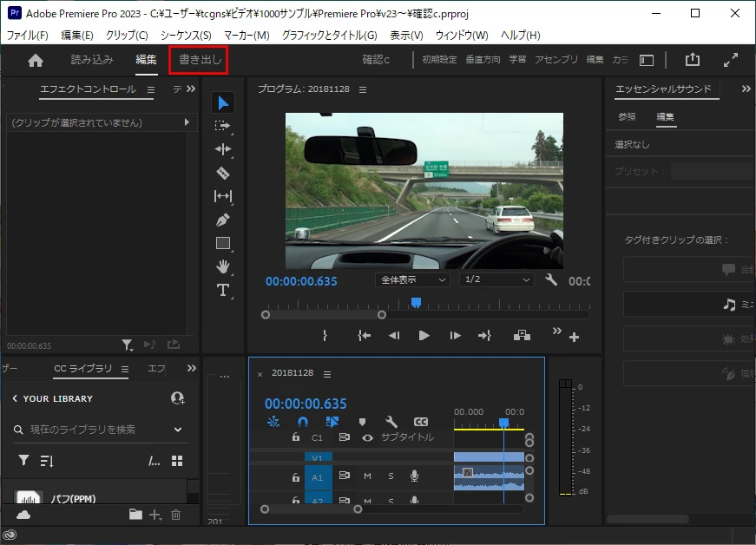Expand clip arrow in Effect Controls
The height and width of the screenshot is (545, 756).
(x=187, y=122)
